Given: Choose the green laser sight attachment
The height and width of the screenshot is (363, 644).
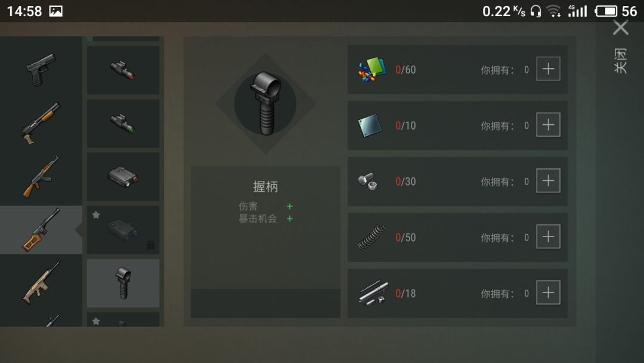Looking at the screenshot, I should tap(123, 124).
